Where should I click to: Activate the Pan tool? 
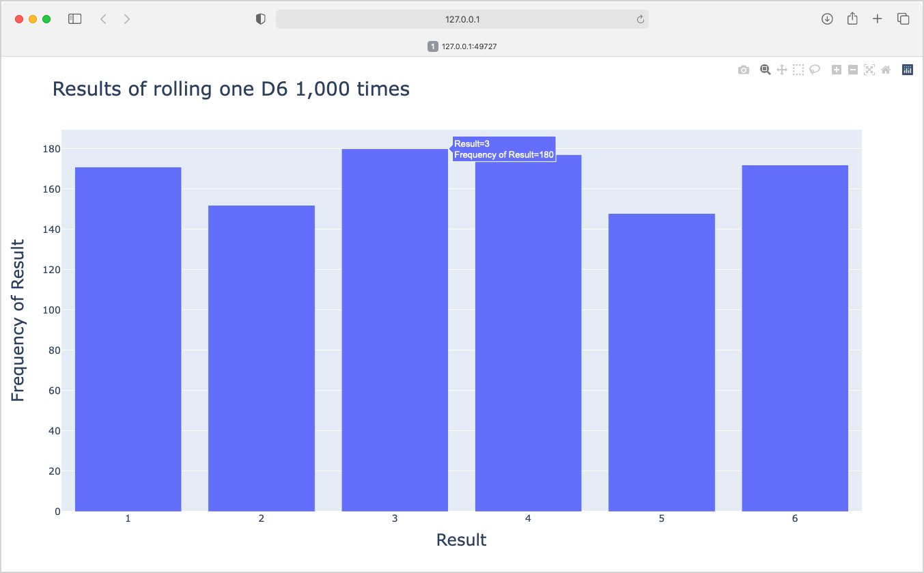click(781, 69)
